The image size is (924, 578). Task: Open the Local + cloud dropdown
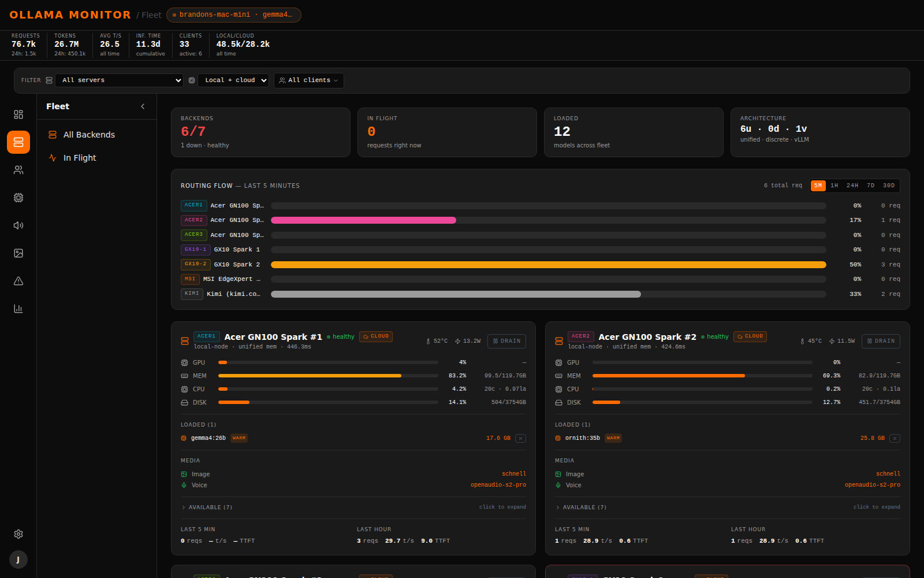[x=234, y=80]
